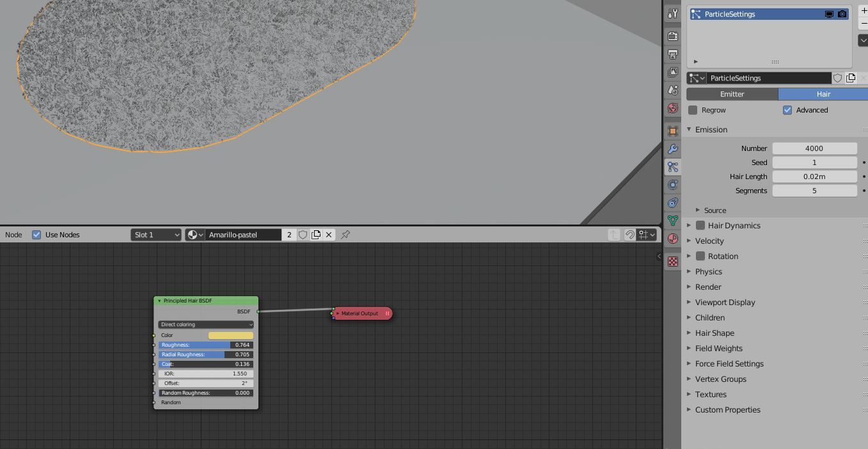Screen dimensions: 868x449
Task: Enable the Rotation checkbox
Action: coord(700,256)
